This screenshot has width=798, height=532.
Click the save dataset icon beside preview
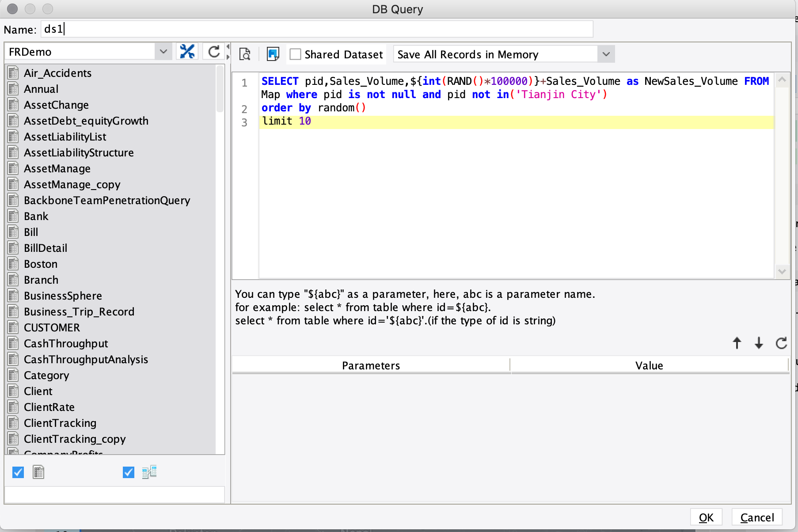click(x=273, y=54)
